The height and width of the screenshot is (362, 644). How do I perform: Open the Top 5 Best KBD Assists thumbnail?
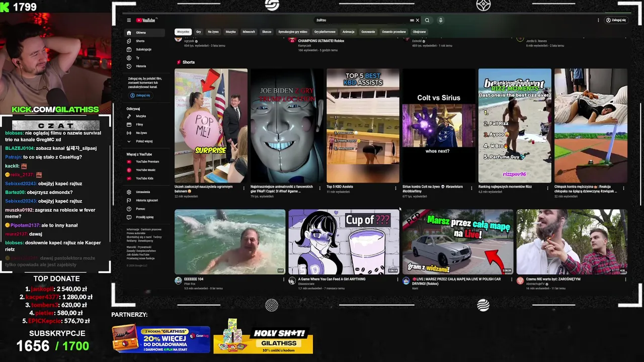[x=363, y=126]
